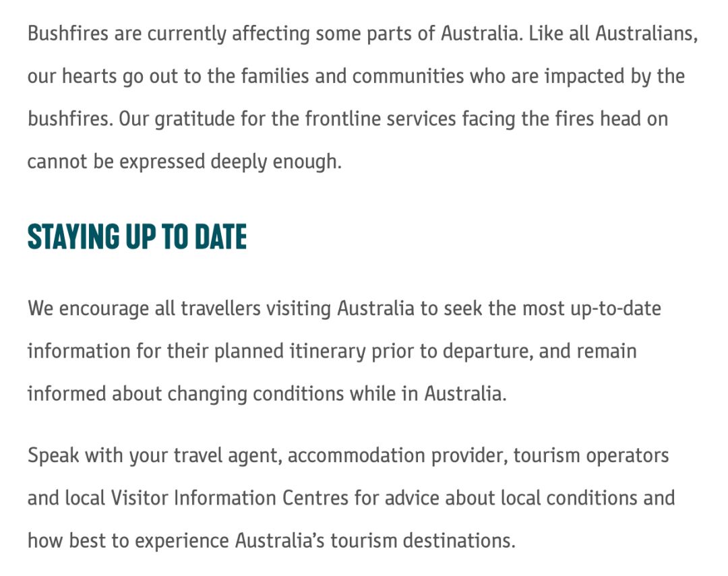
Task: Click the phrase 'Like all Australians'
Action: [x=612, y=34]
